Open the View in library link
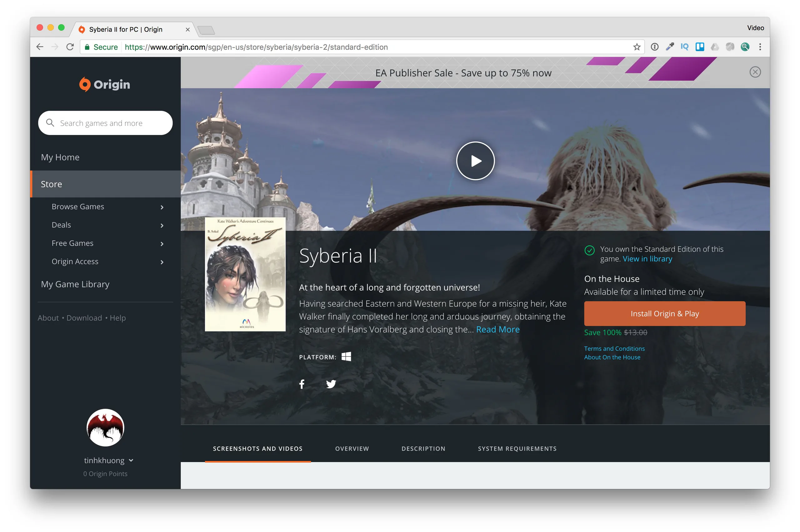The width and height of the screenshot is (800, 532). (647, 259)
